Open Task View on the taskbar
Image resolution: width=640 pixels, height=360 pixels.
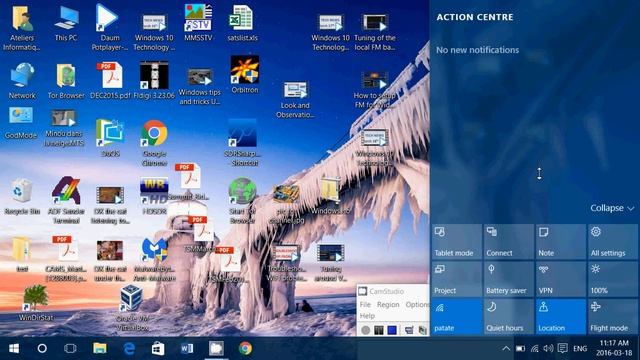point(70,349)
